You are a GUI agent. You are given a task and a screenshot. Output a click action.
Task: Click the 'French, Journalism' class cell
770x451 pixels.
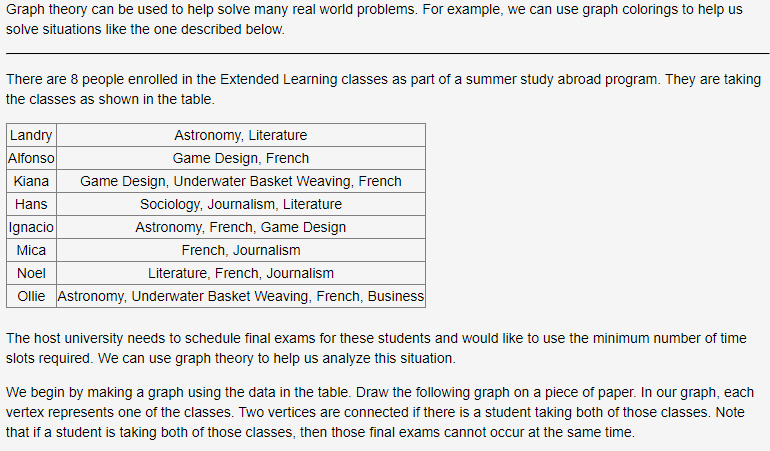[241, 250]
